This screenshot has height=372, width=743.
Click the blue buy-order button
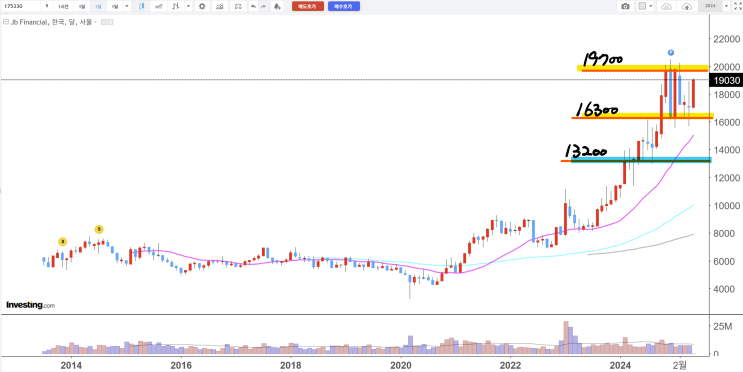(344, 6)
